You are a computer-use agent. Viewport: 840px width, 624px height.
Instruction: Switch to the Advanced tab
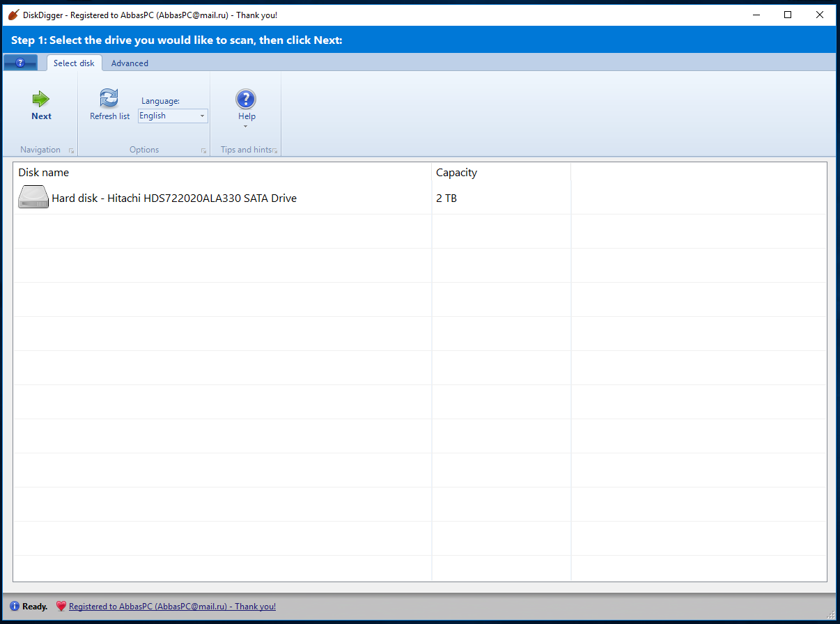[130, 63]
